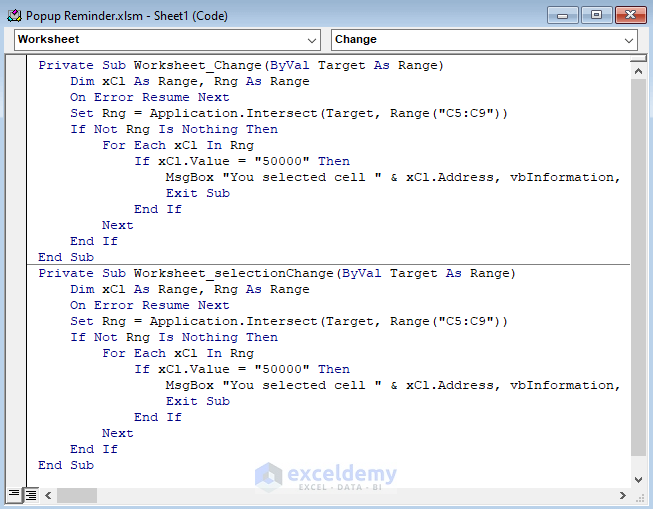Click the vertical scrollbar down arrow

tap(638, 479)
